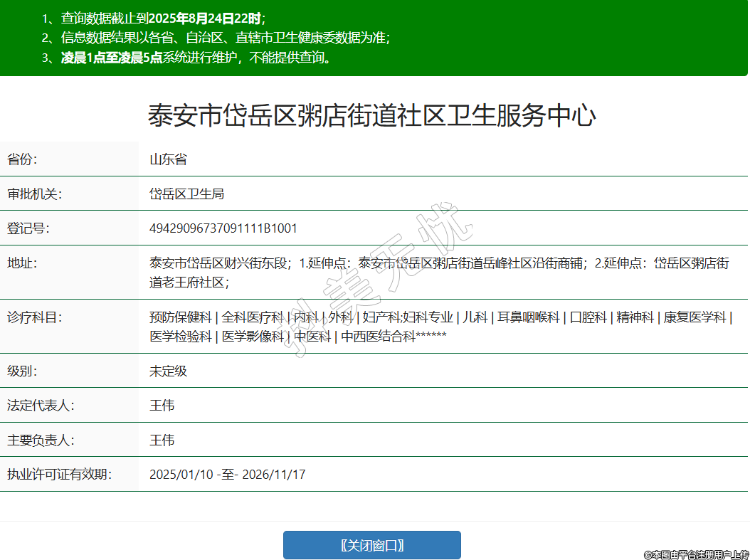
Task: Click the 执业许可证有效期 field label
Action: 59,474
